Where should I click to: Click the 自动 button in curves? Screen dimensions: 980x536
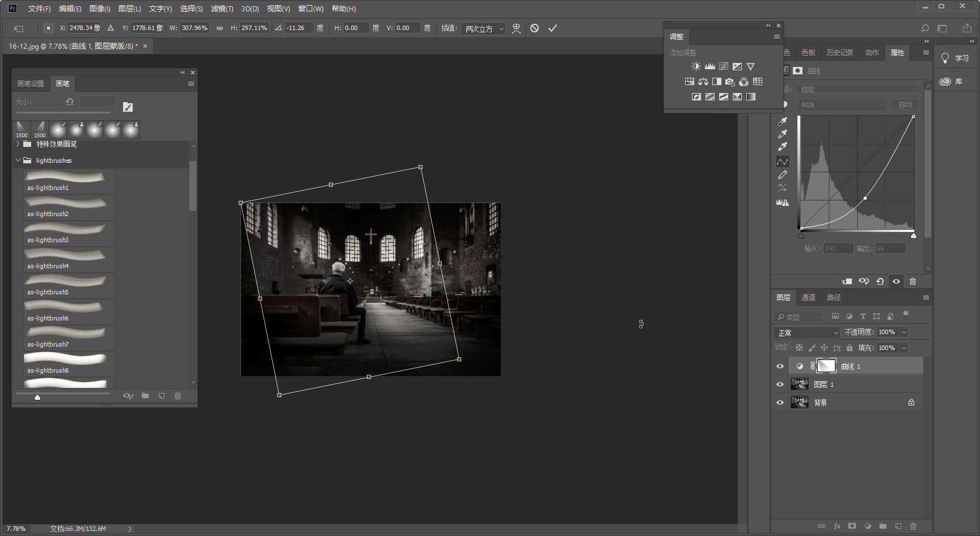tap(905, 104)
